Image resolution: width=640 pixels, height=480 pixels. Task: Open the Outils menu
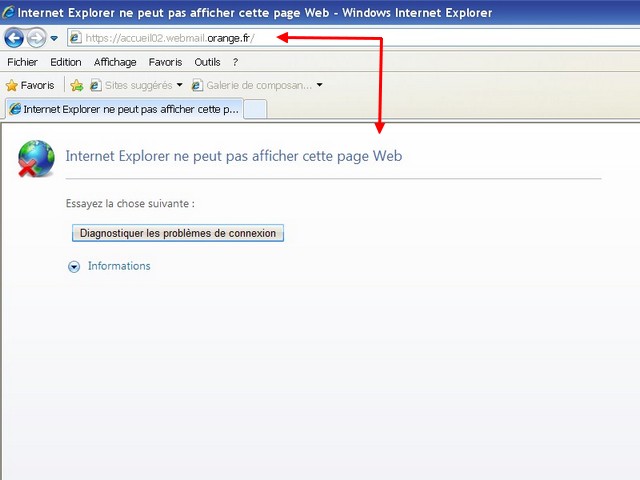207,62
